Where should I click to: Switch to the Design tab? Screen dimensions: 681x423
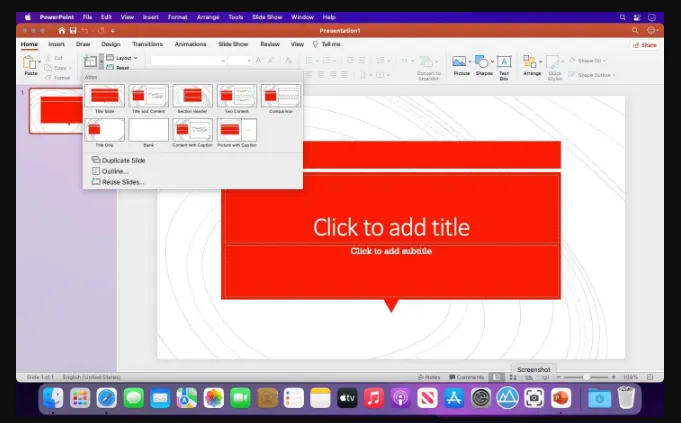tap(111, 44)
